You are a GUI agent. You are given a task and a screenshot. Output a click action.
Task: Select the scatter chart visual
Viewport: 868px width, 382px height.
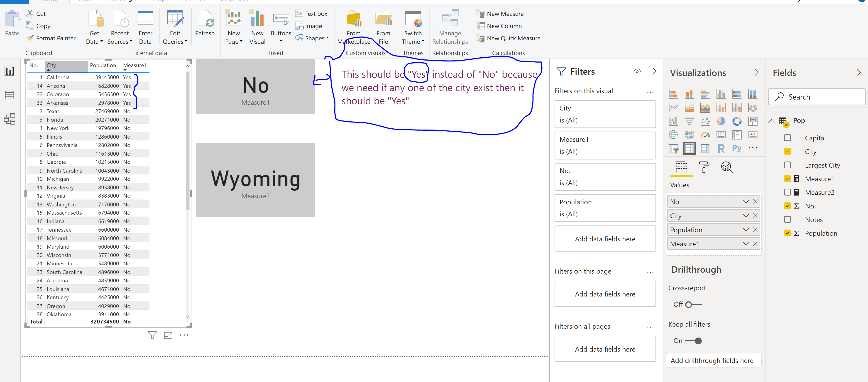tap(705, 121)
